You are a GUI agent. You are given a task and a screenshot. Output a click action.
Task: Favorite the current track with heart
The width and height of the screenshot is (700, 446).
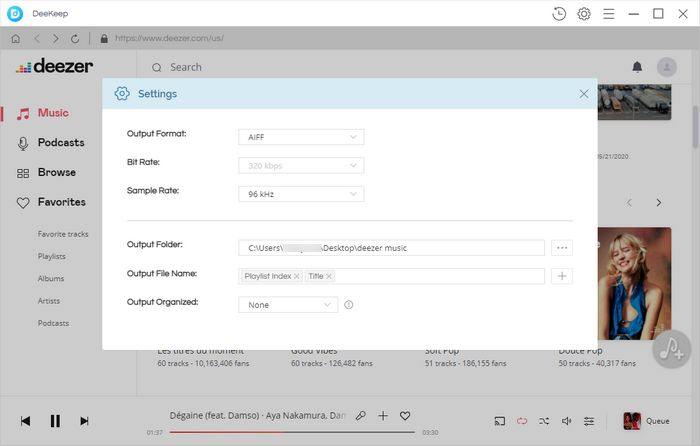pyautogui.click(x=405, y=416)
